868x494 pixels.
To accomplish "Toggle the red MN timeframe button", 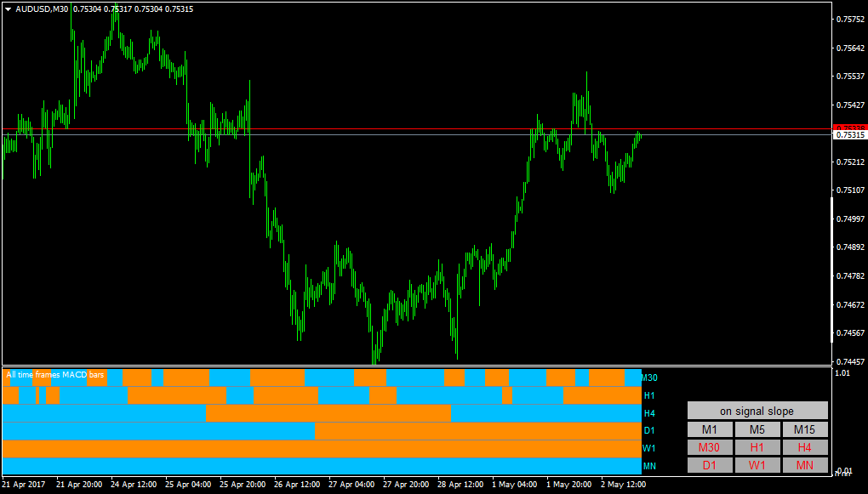I will 805,465.
